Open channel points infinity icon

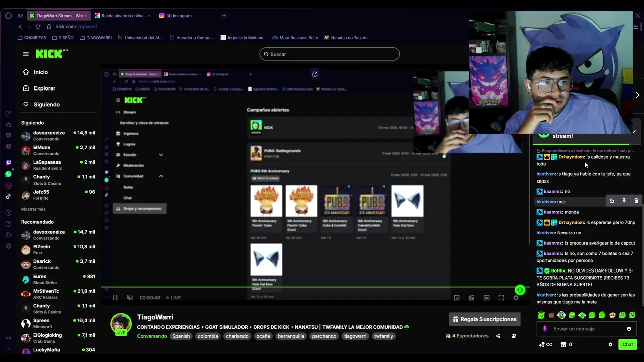point(546,345)
